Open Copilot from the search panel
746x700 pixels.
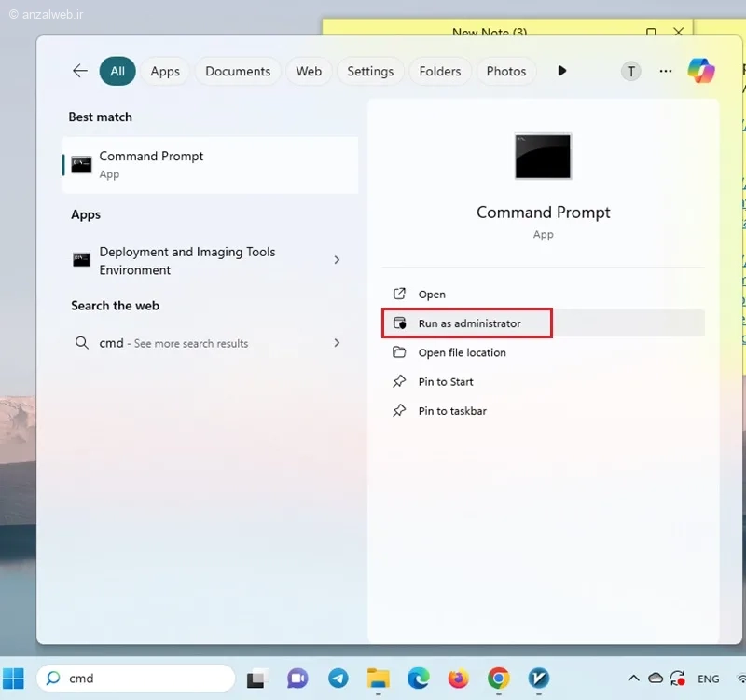click(x=701, y=71)
